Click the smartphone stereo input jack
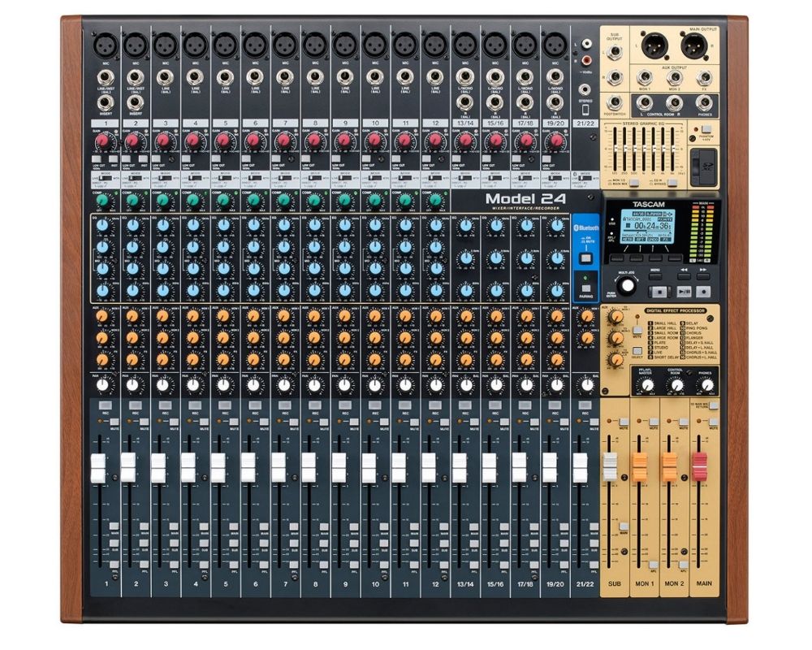Viewport: 812px width, 650px height. (x=585, y=90)
